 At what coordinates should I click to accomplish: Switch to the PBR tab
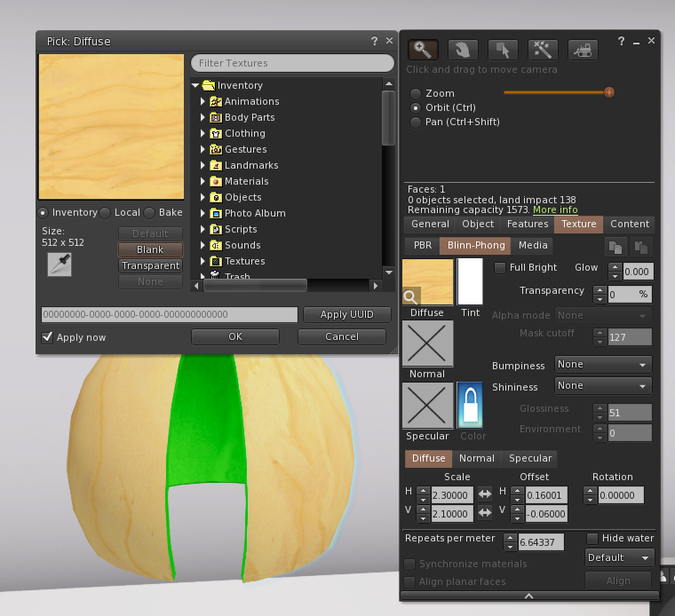pyautogui.click(x=421, y=245)
